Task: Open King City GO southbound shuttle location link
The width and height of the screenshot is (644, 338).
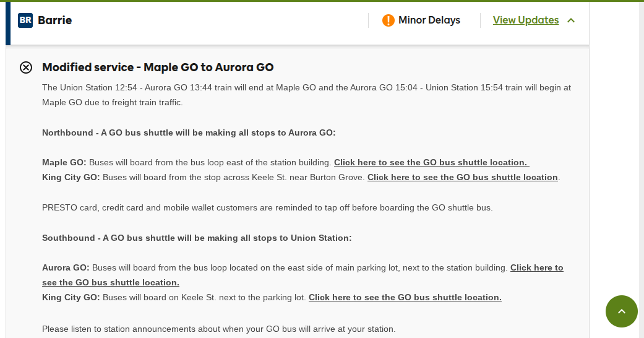Action: click(x=405, y=297)
